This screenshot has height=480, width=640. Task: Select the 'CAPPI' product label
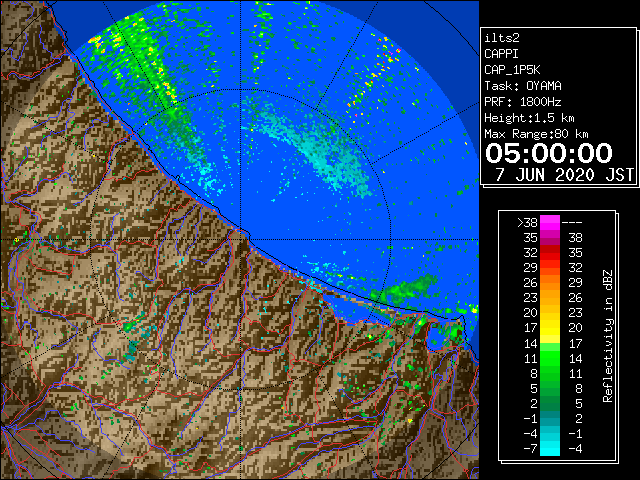(x=501, y=54)
